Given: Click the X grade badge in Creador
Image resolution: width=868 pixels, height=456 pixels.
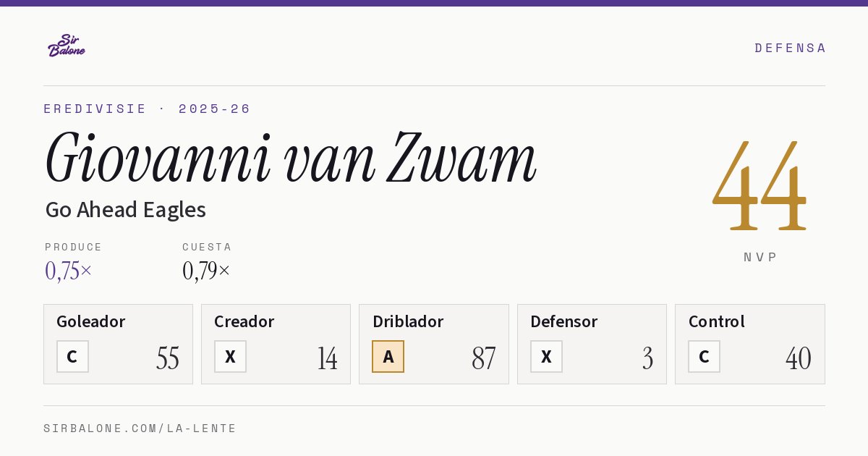Looking at the screenshot, I should (x=230, y=356).
